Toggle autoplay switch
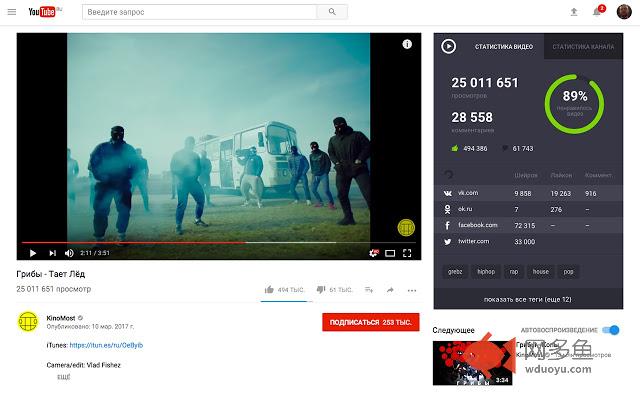Viewport: 640px width, 400px height. [x=611, y=330]
